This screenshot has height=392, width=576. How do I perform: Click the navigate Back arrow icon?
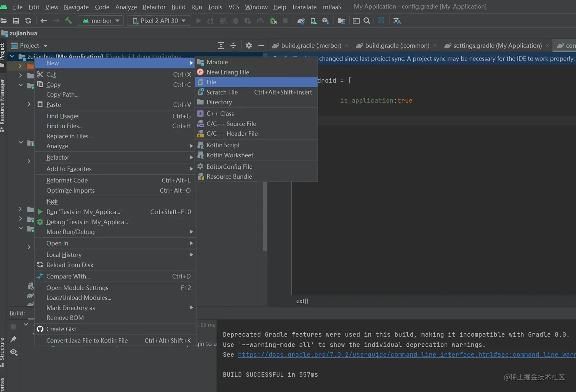pyautogui.click(x=43, y=21)
